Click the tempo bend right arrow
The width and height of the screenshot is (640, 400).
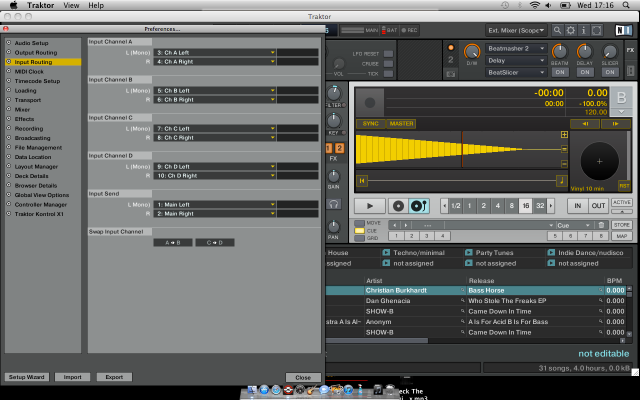tap(616, 124)
